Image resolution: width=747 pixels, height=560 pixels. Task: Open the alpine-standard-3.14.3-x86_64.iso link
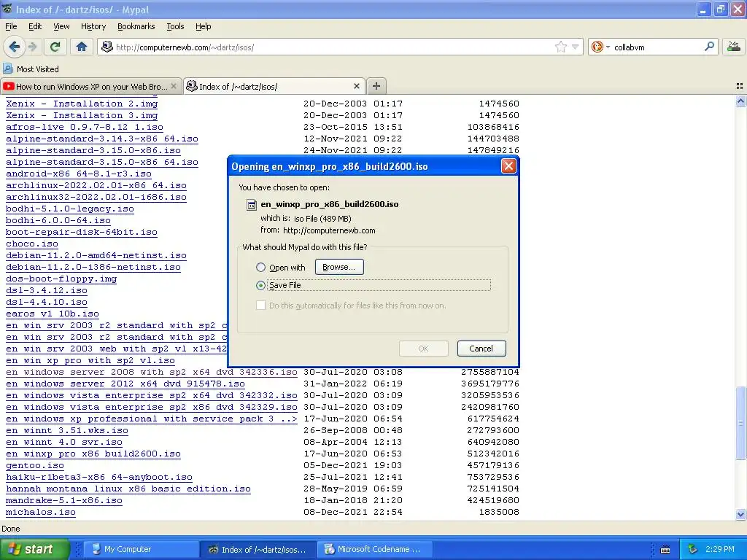(x=102, y=139)
